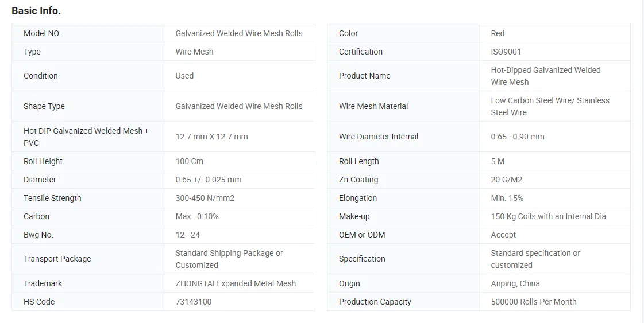Click the Origin value Anping, China
Viewport: 644px width, 323px height.
tap(515, 283)
